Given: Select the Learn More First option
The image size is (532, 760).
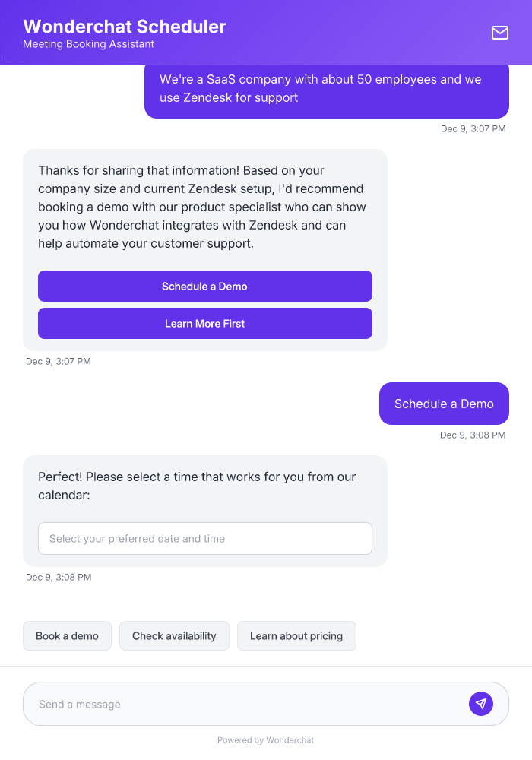Looking at the screenshot, I should [x=204, y=323].
